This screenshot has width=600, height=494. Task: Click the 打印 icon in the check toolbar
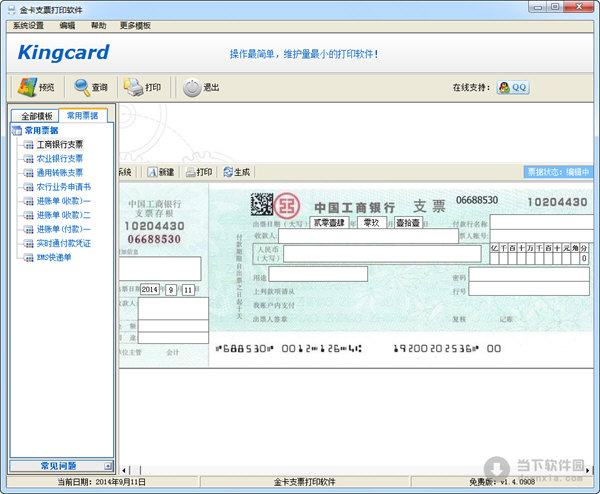tap(190, 173)
